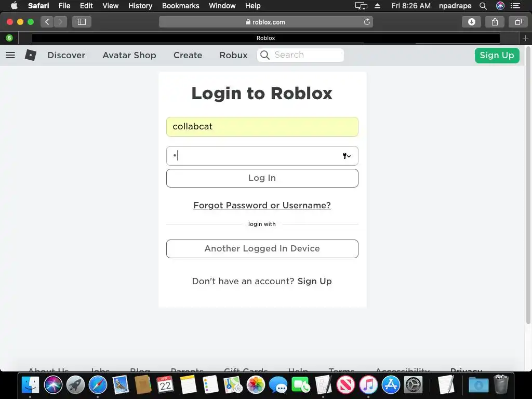Click the page vertical scrollbar
Screen dimensions: 532x399
[x=528, y=185]
